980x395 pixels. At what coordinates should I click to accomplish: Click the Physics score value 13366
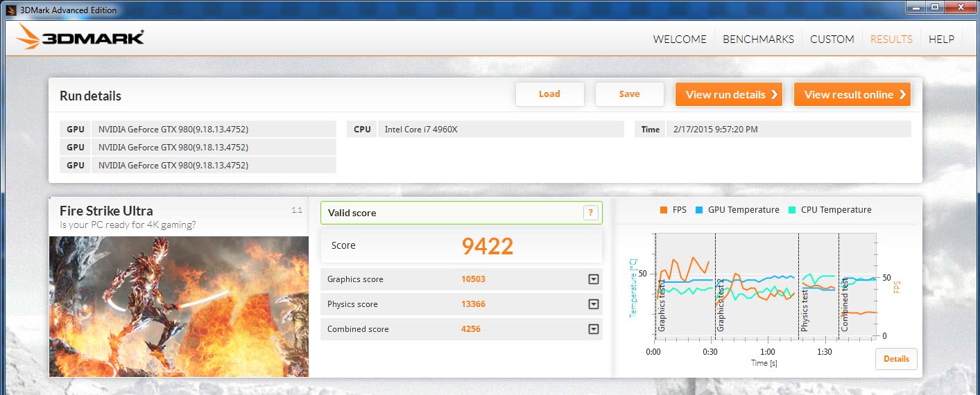click(474, 304)
